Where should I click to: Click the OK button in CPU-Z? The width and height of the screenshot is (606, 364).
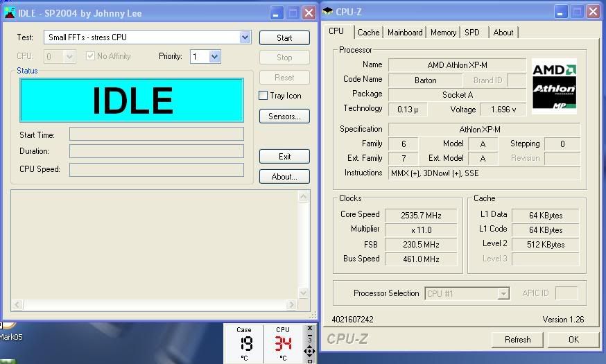pos(573,340)
